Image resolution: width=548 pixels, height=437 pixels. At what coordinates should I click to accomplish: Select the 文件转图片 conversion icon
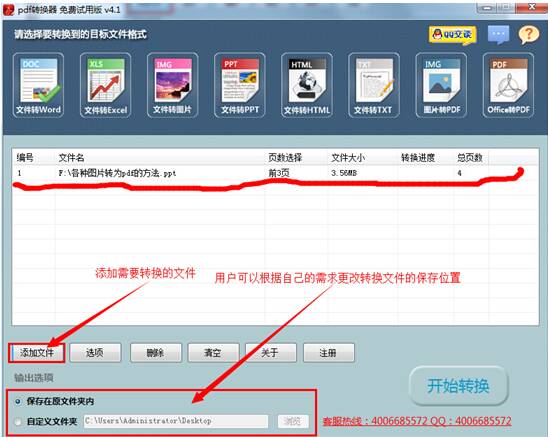click(x=173, y=85)
